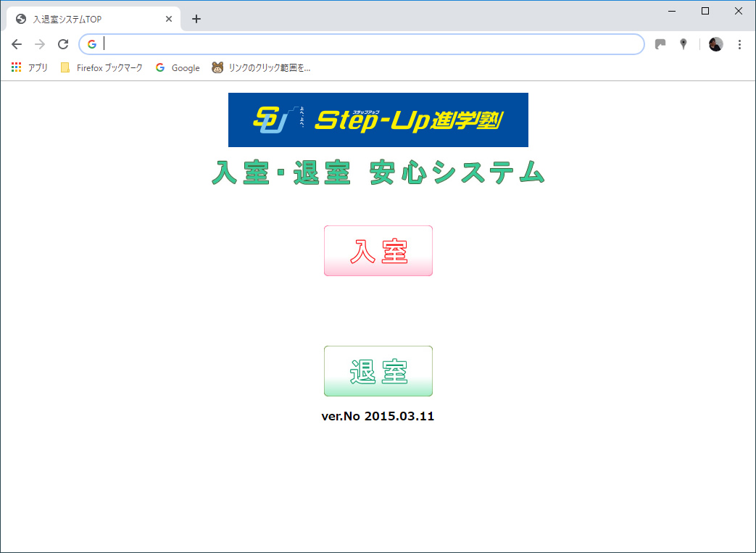Image resolution: width=756 pixels, height=553 pixels.
Task: Go back to the previous page
Action: pyautogui.click(x=17, y=44)
